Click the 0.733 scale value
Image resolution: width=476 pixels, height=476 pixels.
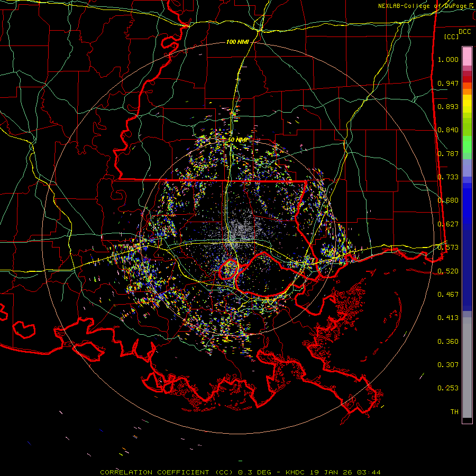448,177
